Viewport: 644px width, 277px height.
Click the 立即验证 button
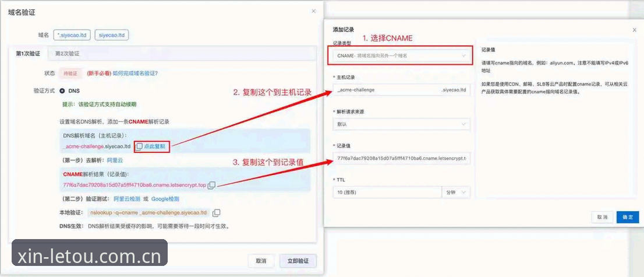[298, 261]
